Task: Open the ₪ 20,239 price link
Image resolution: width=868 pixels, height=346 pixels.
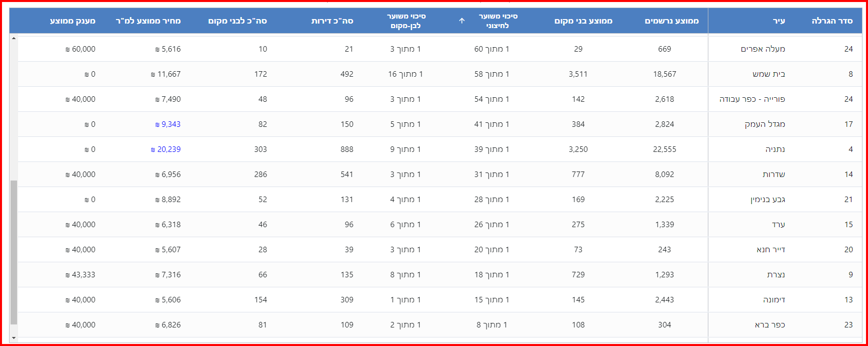Action: (166, 149)
